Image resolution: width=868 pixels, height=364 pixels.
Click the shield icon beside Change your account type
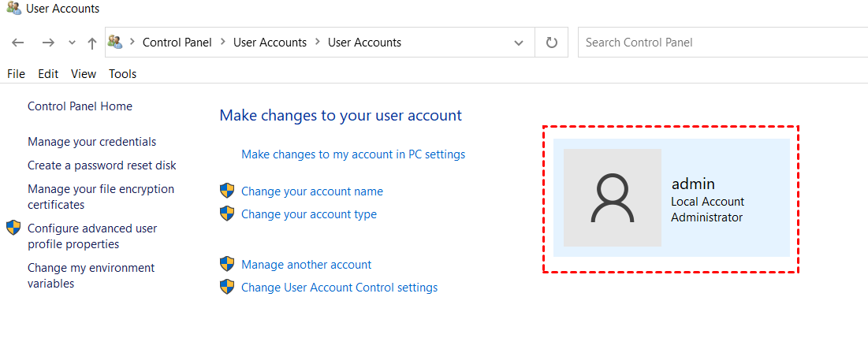(x=227, y=214)
